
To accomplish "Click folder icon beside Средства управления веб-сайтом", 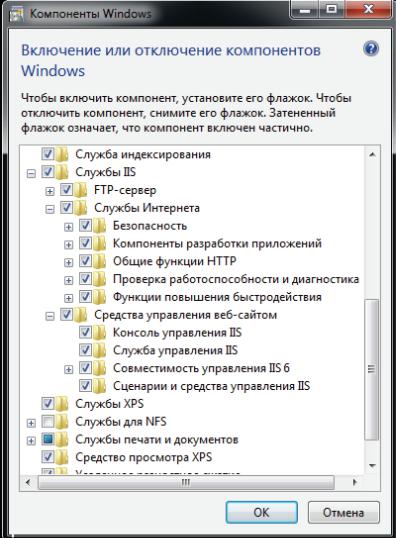I will pos(81,315).
